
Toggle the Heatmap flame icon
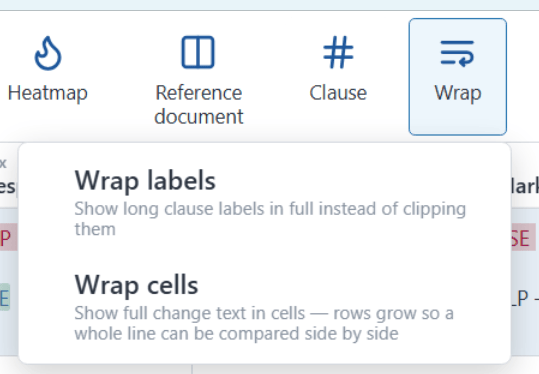coord(48,53)
